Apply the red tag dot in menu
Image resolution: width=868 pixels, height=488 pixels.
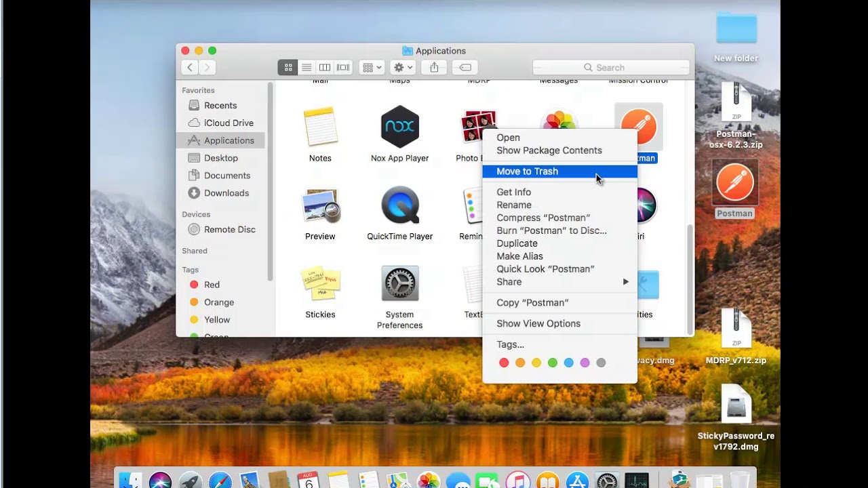(x=504, y=363)
